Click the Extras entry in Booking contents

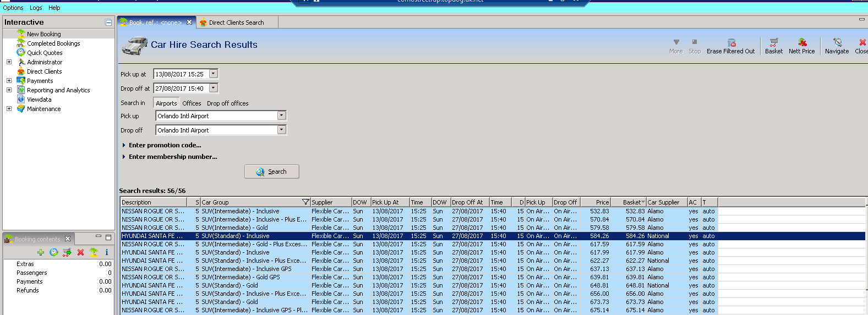[25, 264]
